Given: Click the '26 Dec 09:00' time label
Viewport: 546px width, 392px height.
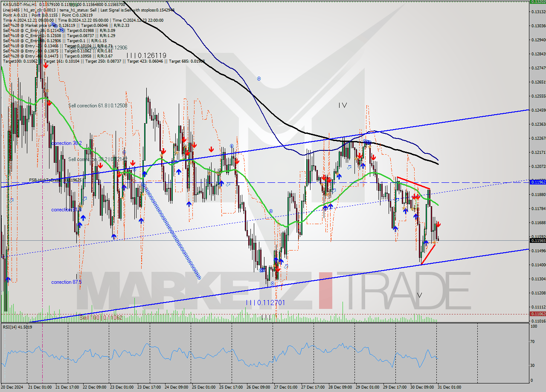Looking at the screenshot, I should coord(258,387).
